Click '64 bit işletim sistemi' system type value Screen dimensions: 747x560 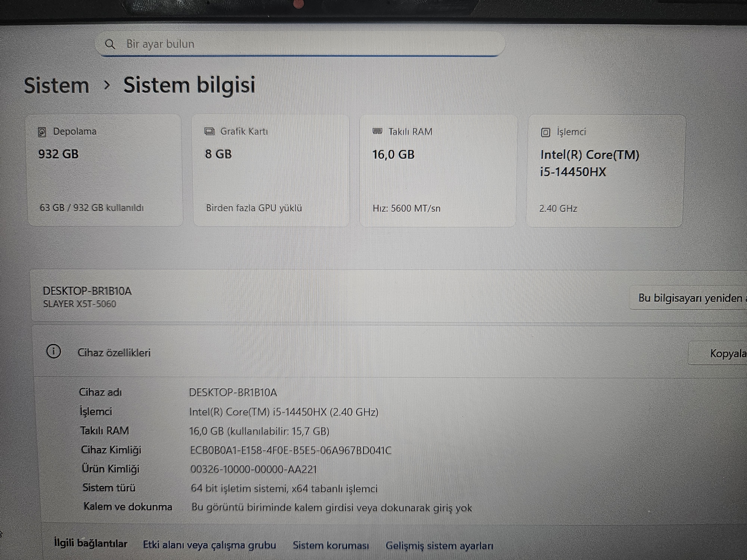click(x=284, y=489)
